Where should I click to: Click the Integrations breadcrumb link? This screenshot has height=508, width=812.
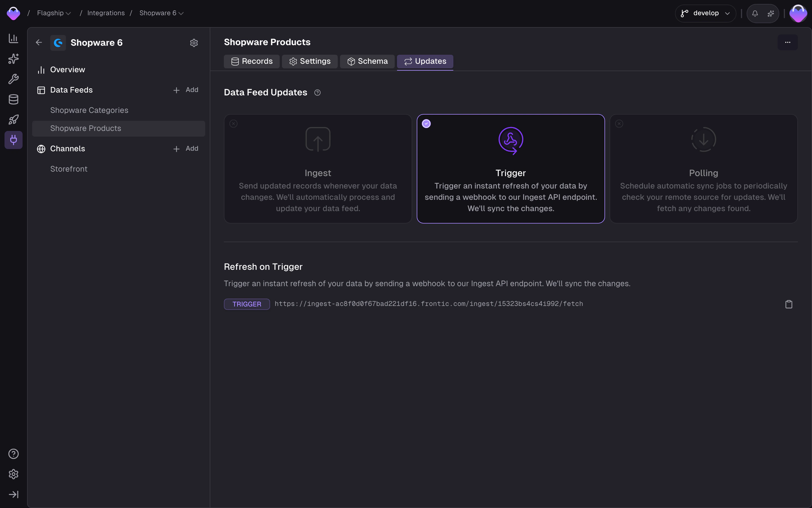106,13
